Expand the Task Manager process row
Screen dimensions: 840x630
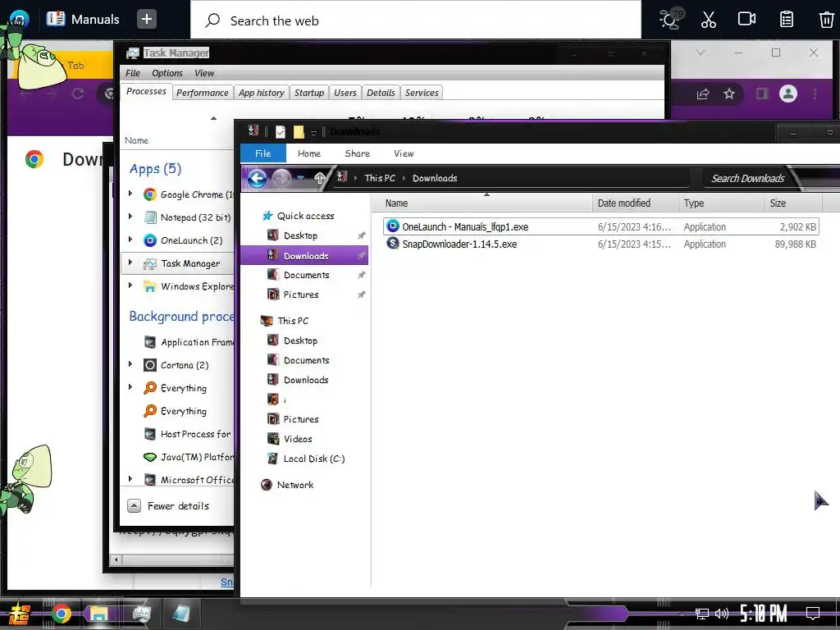click(130, 262)
